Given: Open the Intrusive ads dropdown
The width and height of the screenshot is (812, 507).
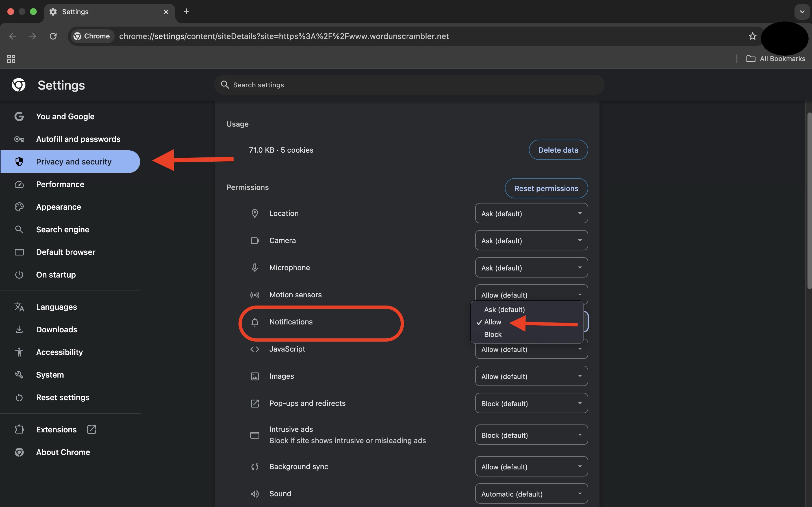Looking at the screenshot, I should 531,435.
